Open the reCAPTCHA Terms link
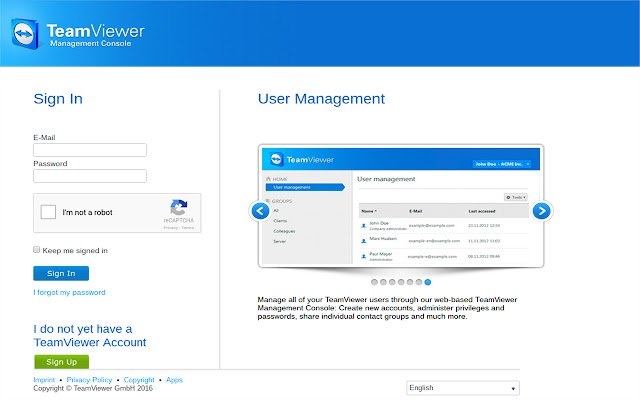Viewport: 640px width, 400px height. click(x=188, y=228)
